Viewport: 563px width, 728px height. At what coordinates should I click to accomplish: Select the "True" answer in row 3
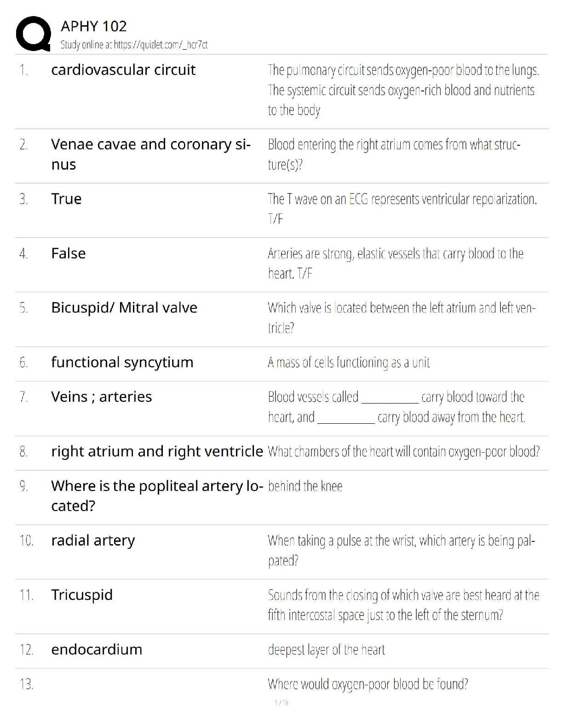tap(66, 199)
